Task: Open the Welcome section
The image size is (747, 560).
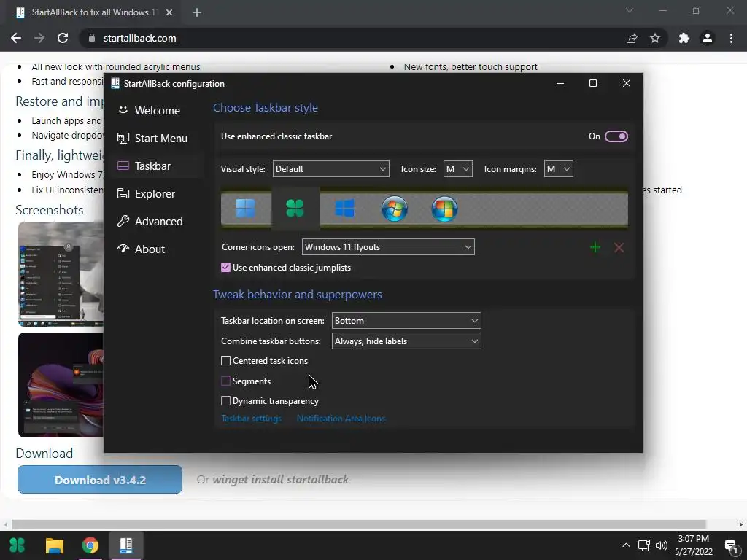Action: 158,111
